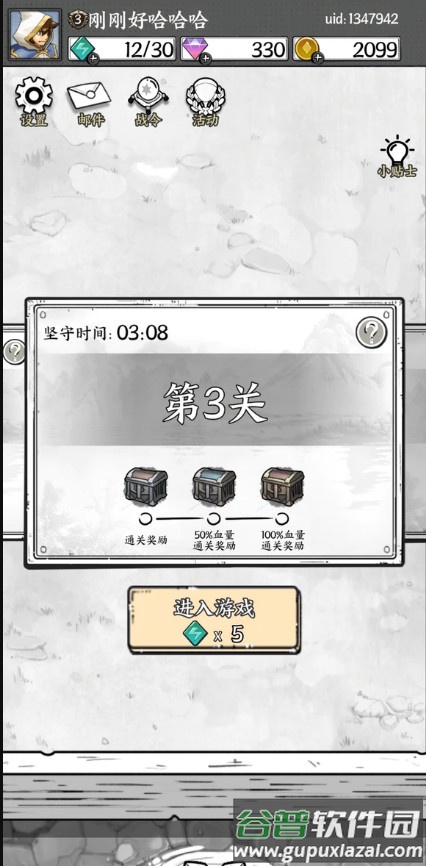The image size is (426, 866).
Task: Click the help icon at left screen edge
Action: pos(13,352)
